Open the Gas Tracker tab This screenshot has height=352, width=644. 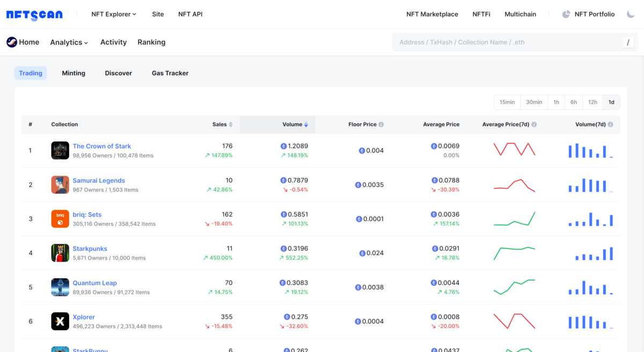pyautogui.click(x=170, y=73)
